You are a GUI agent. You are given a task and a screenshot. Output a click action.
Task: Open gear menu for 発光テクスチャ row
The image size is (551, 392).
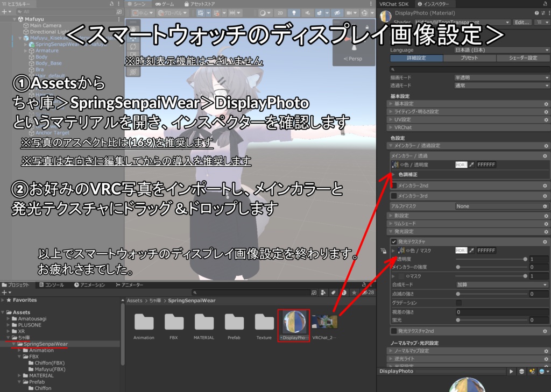coord(545,241)
